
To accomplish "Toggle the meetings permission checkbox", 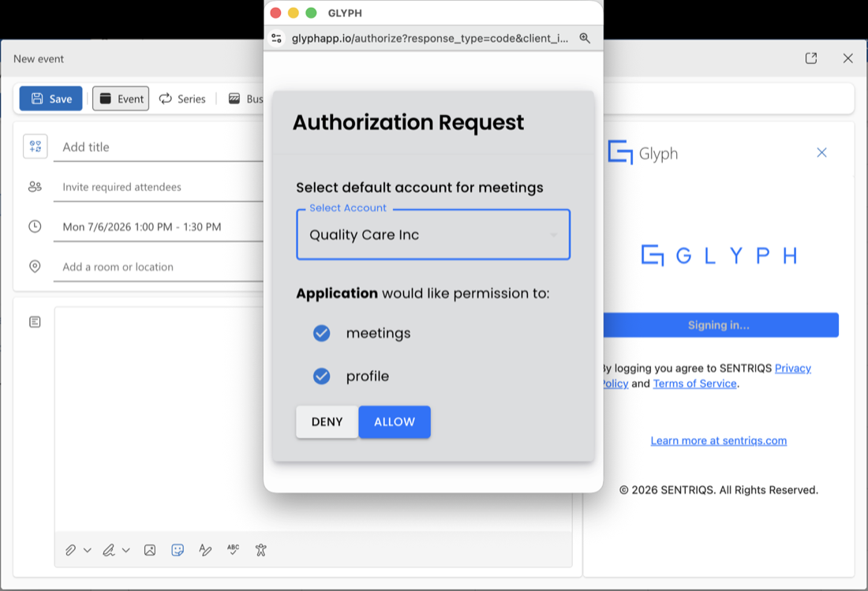I will pyautogui.click(x=322, y=333).
